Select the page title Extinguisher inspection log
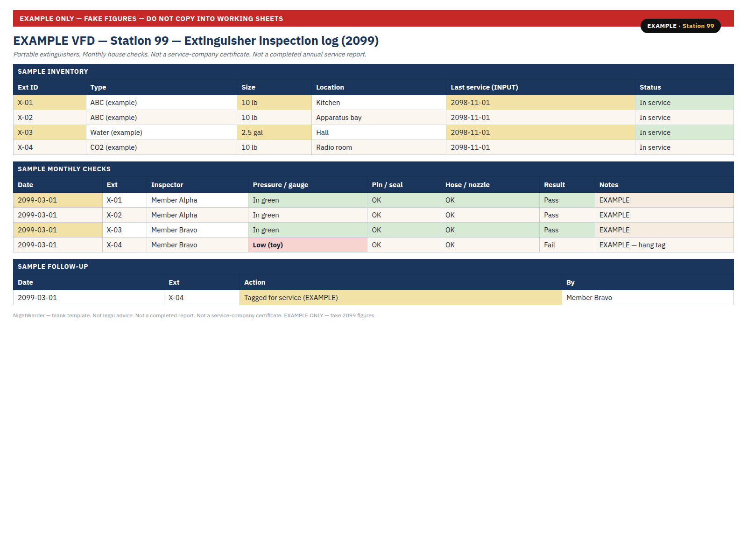Image resolution: width=747 pixels, height=560 pixels. [196, 41]
